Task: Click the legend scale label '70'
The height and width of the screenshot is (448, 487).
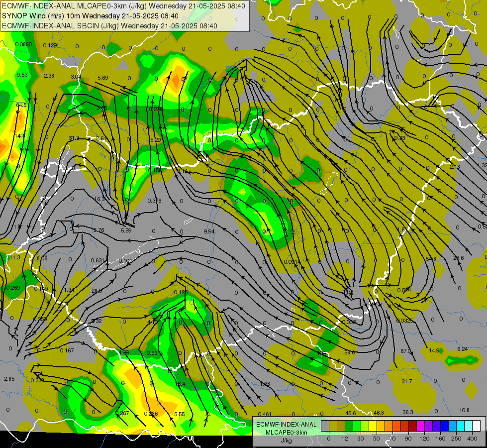Action: point(392,439)
